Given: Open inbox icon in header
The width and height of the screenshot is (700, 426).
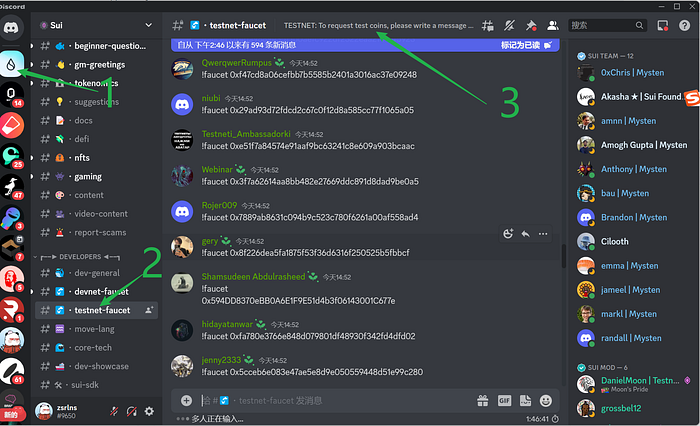Looking at the screenshot, I should pyautogui.click(x=663, y=25).
